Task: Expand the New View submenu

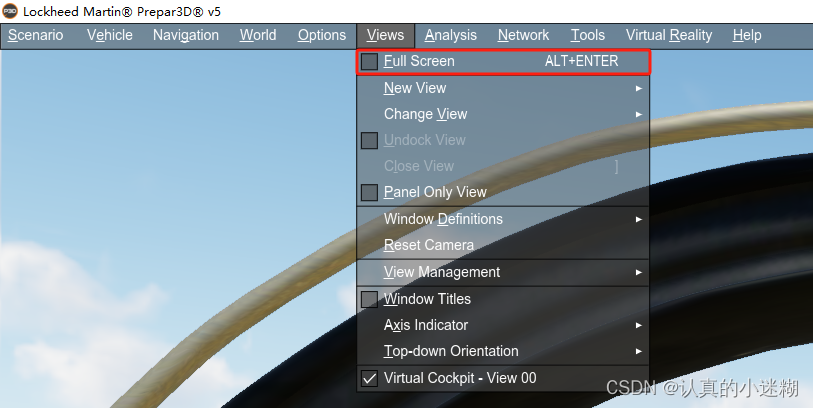Action: (503, 88)
